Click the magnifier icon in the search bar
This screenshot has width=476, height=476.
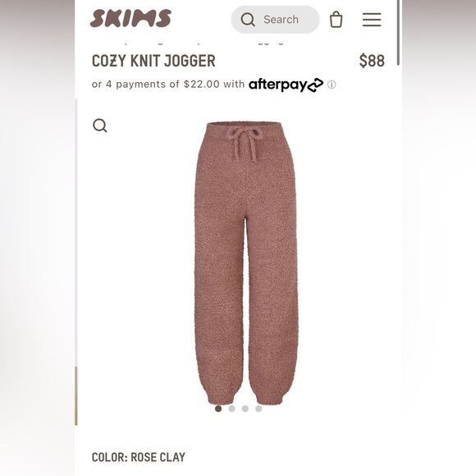coord(248,20)
